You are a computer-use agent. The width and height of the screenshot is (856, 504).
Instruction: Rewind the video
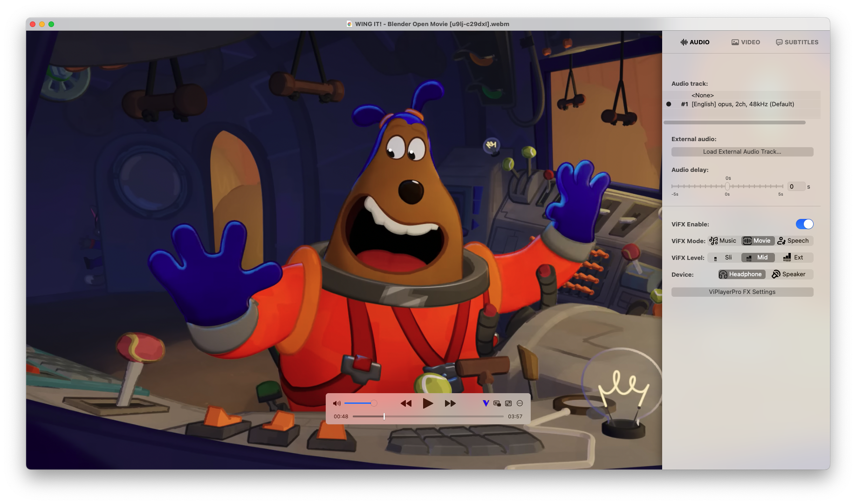tap(406, 403)
